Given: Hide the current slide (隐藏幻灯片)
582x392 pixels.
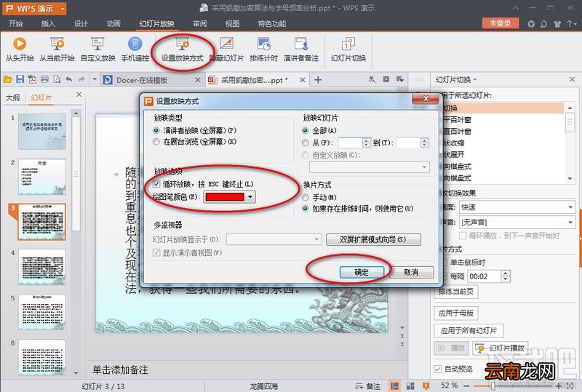Looking at the screenshot, I should click(226, 49).
